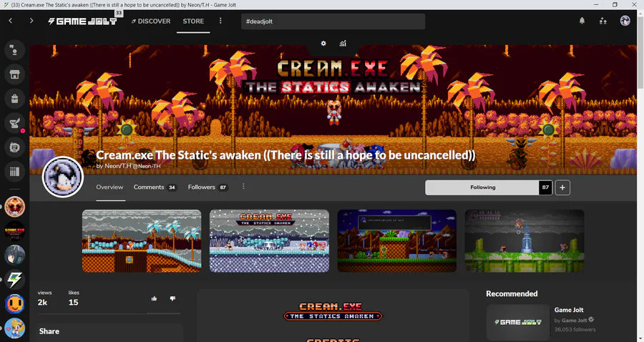Open the notifications bell

582,21
